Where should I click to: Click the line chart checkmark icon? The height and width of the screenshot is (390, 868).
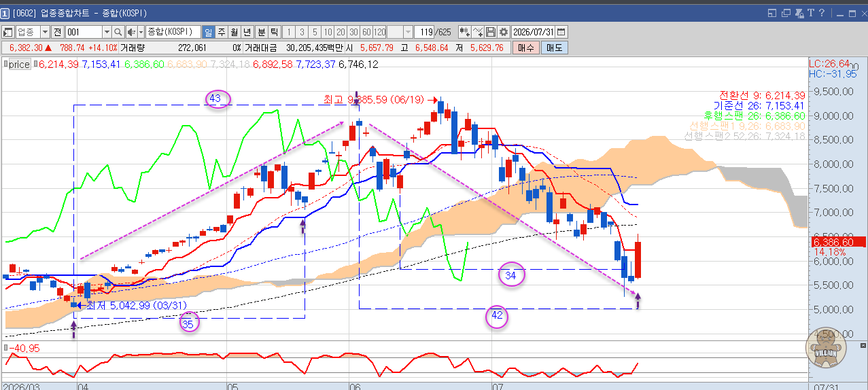point(479,32)
